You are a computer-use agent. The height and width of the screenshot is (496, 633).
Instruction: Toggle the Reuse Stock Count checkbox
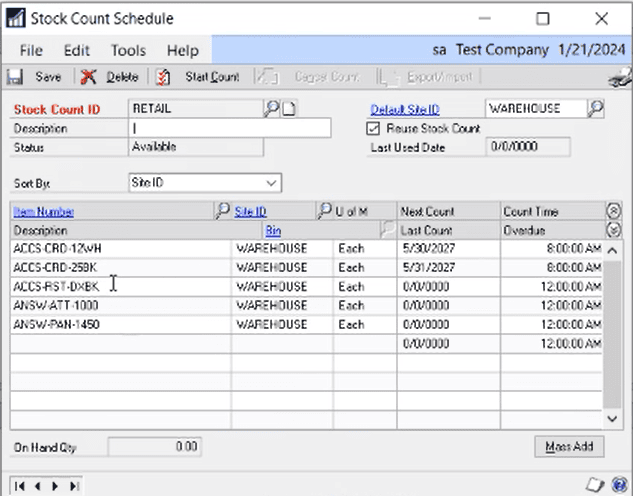(x=373, y=128)
